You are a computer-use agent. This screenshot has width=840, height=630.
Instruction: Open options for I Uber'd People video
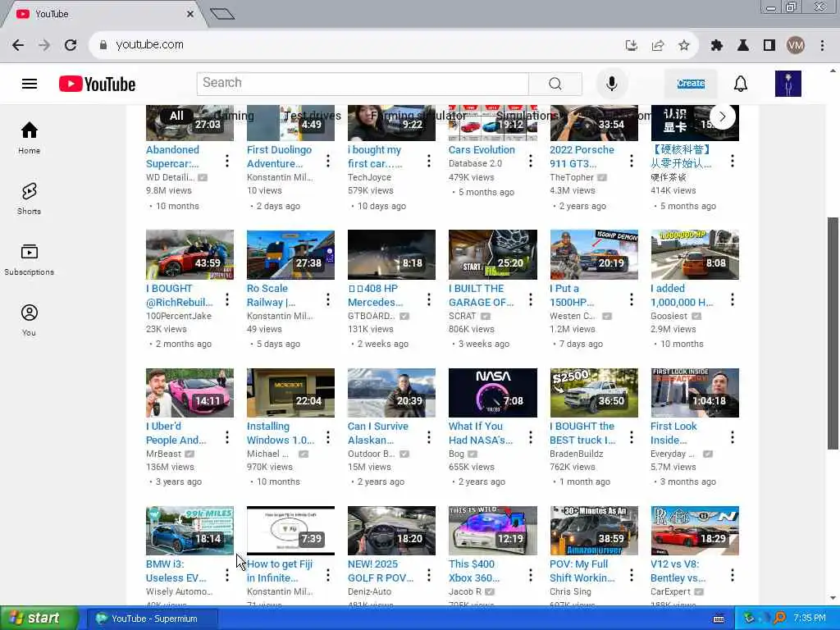click(227, 438)
